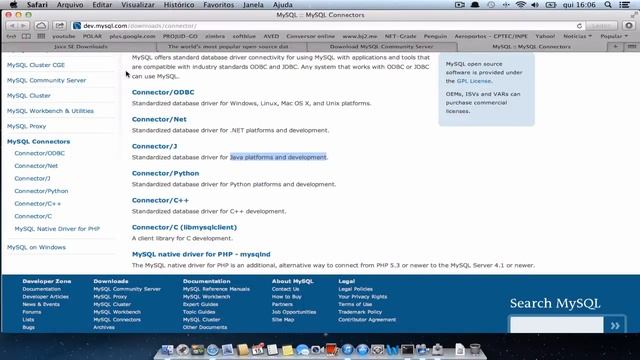The height and width of the screenshot is (360, 640).
Task: Switch to world's most popular open source tab
Action: tap(228, 47)
